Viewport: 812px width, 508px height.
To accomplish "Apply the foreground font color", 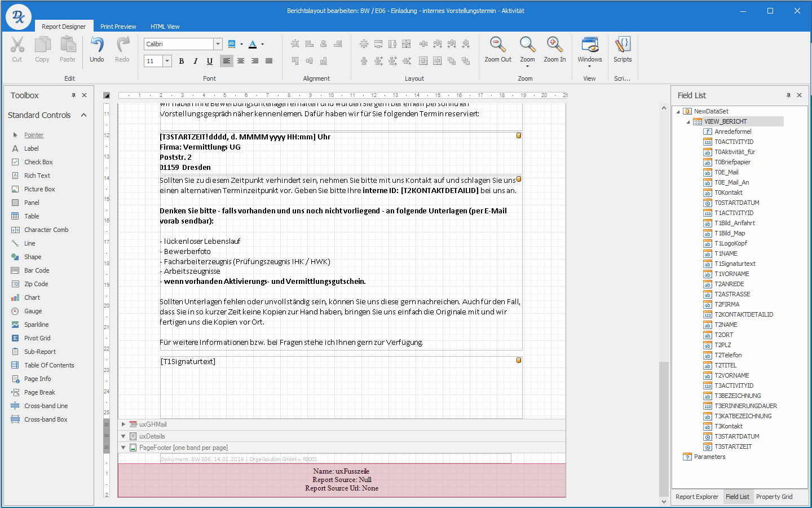I will (253, 44).
